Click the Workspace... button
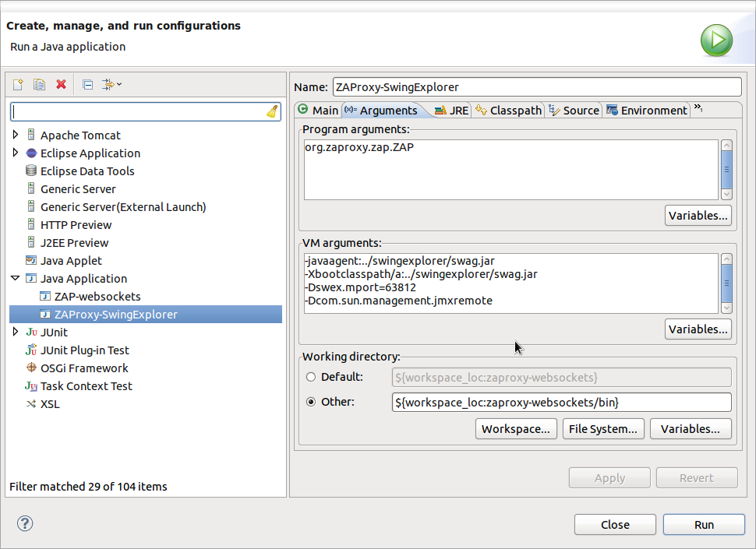 (x=516, y=428)
